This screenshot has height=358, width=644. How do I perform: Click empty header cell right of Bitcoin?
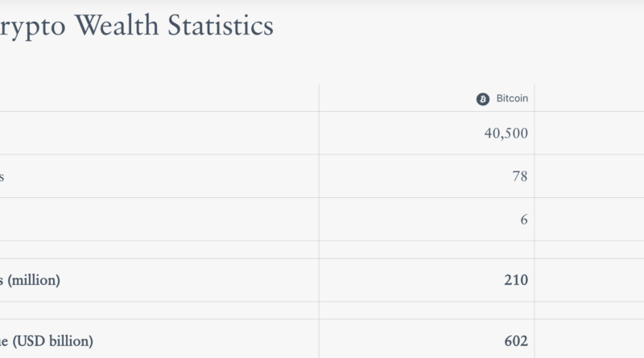(x=589, y=98)
